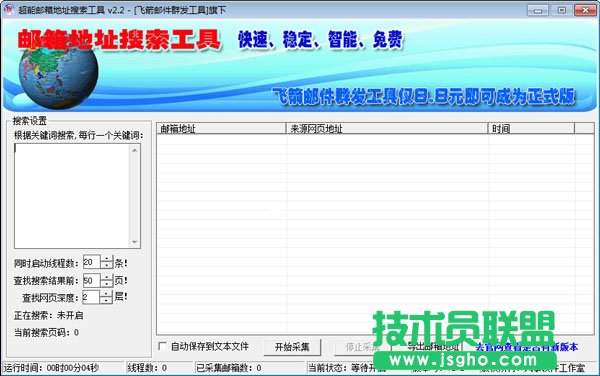Click 当前搜索页码: 0 label

[x=46, y=332]
